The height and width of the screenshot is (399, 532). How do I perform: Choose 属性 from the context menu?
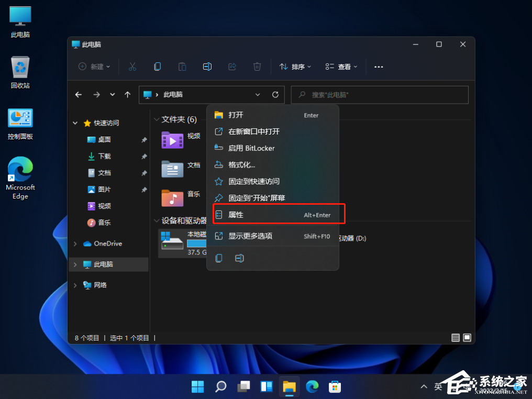[273, 215]
